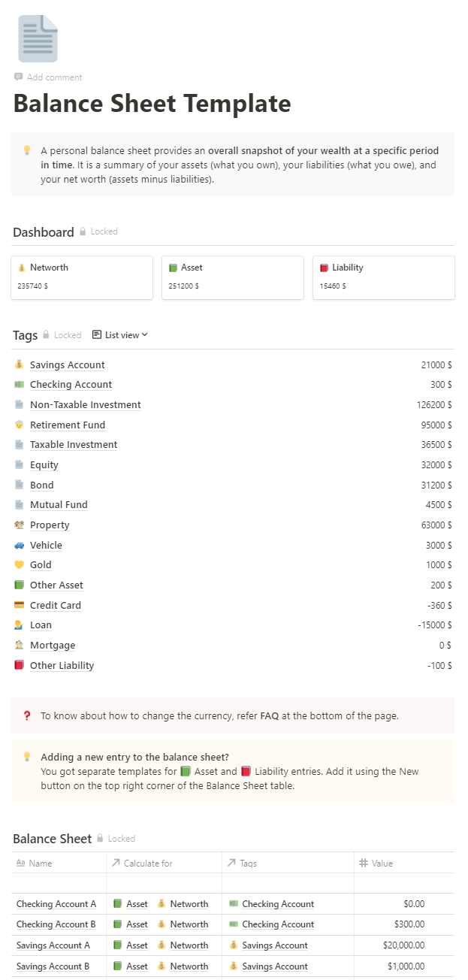468x980 pixels.
Task: Click the Credit Card icon
Action: [20, 606]
